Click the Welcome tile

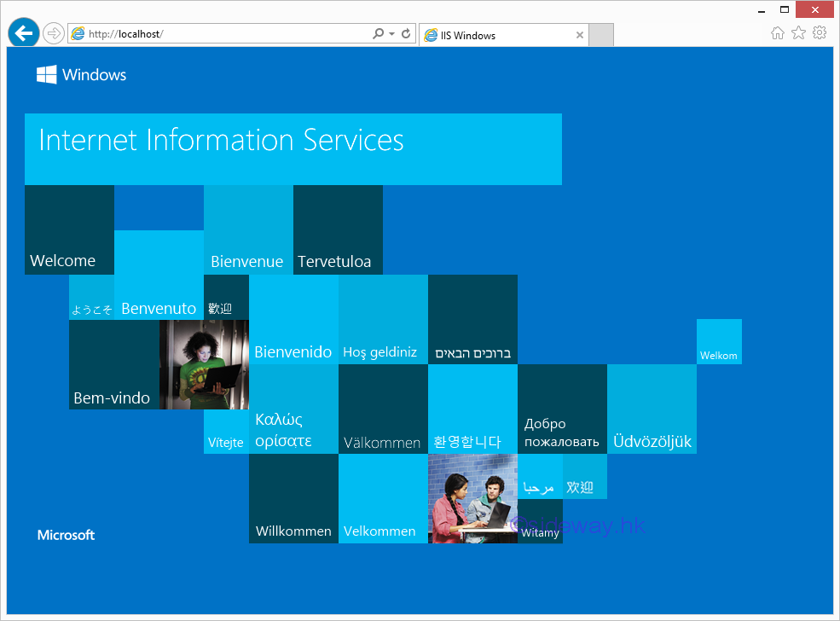click(x=69, y=230)
